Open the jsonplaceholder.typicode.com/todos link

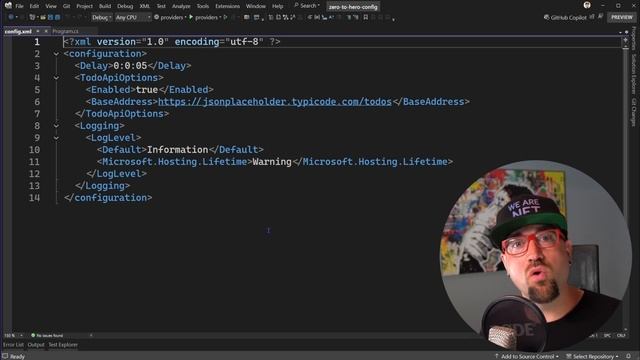point(275,102)
